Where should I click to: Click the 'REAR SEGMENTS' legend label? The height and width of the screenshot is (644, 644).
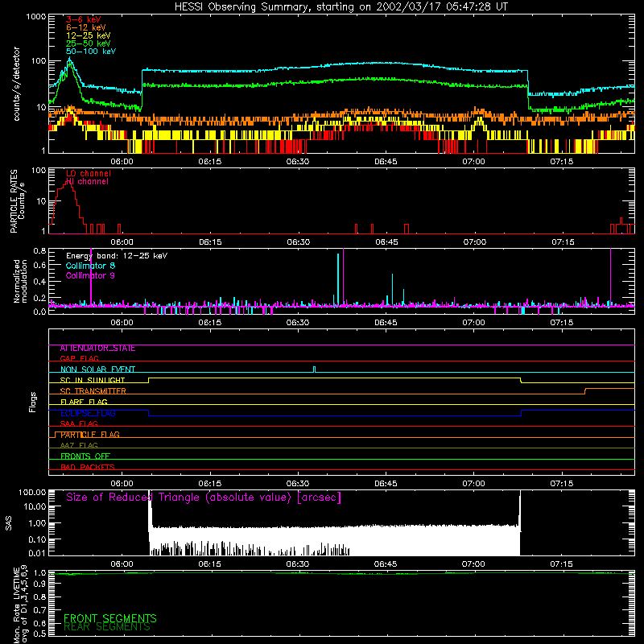point(107,627)
